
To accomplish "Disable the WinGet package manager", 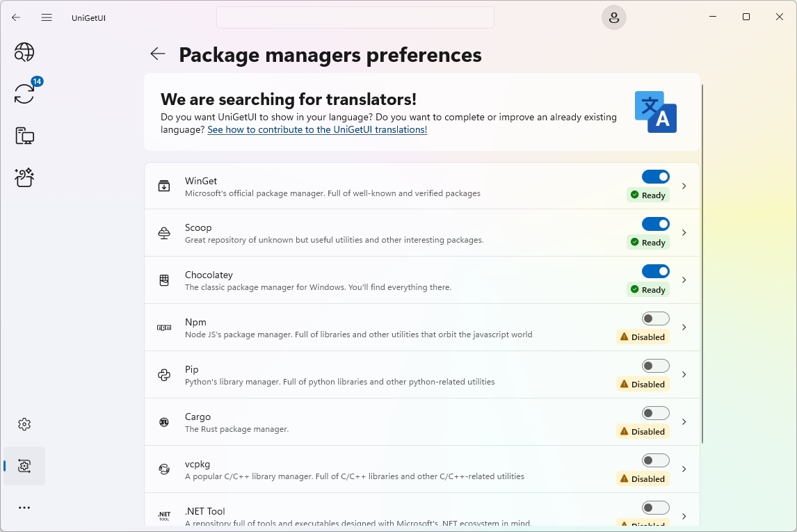I will point(655,176).
